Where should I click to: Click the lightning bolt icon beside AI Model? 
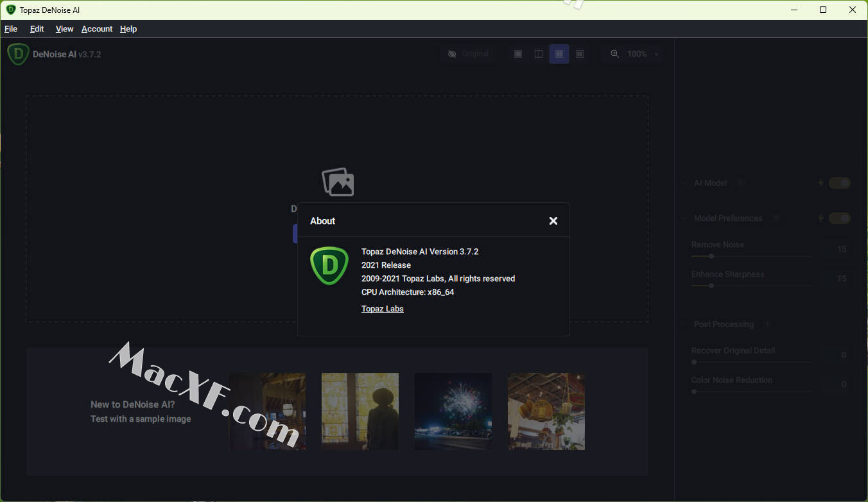[x=820, y=183]
